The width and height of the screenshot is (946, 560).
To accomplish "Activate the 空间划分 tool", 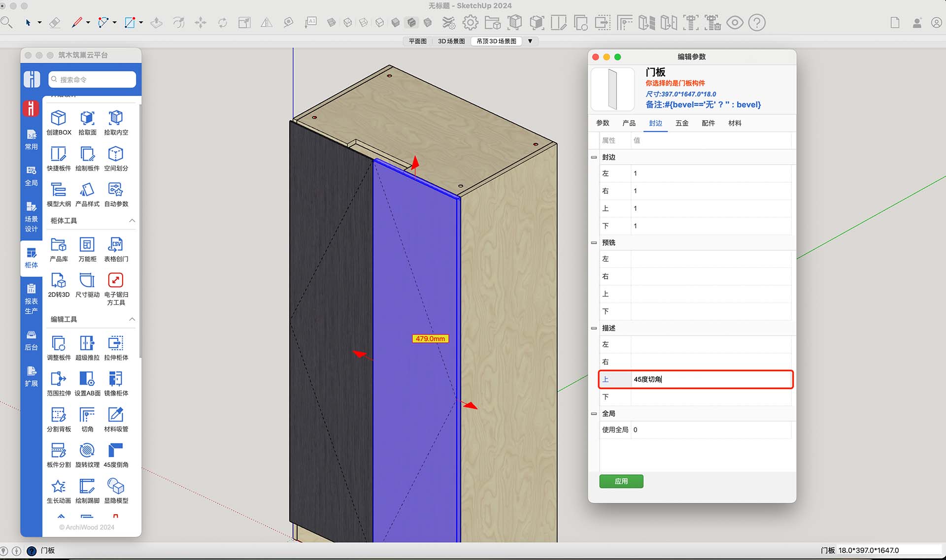I will pos(116,154).
